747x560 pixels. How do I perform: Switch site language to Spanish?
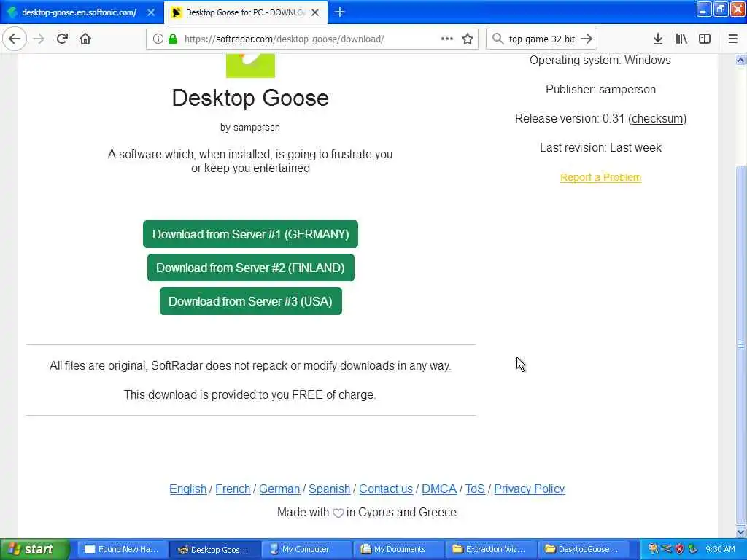329,489
